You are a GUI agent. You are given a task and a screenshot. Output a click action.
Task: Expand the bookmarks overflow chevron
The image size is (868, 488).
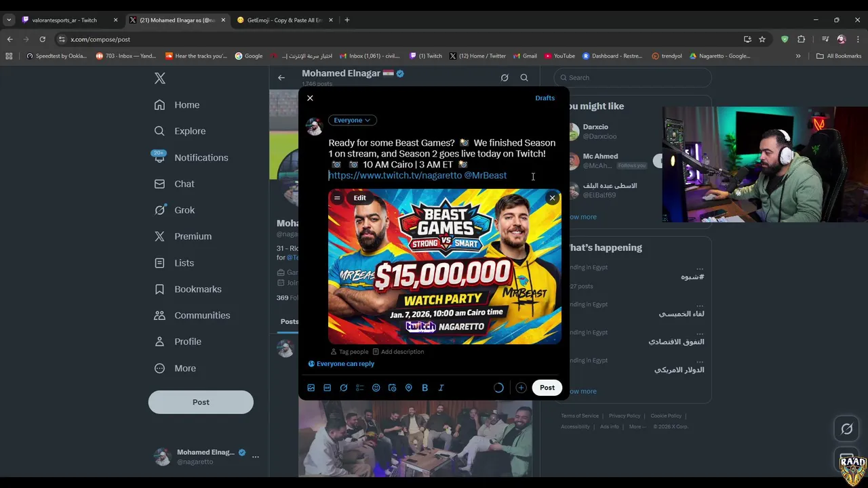pos(798,56)
